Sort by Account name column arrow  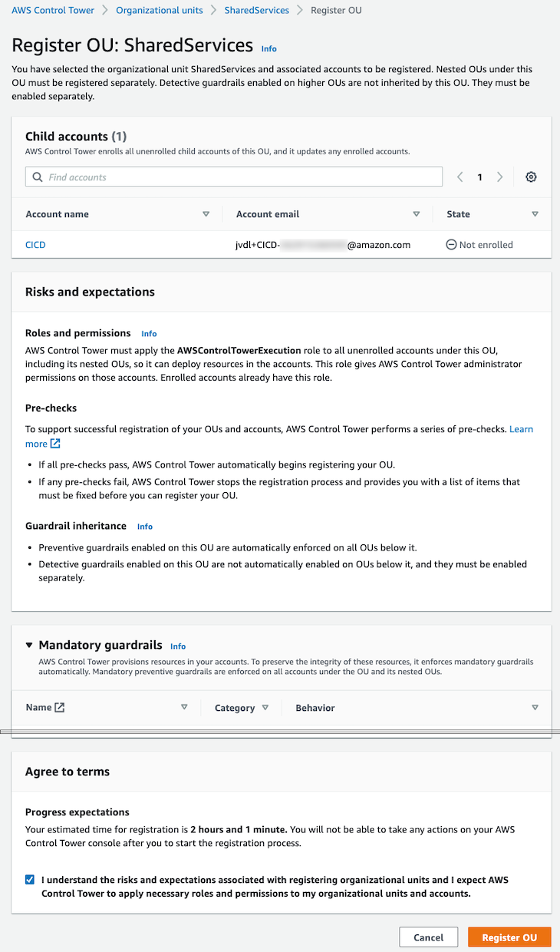click(x=206, y=214)
